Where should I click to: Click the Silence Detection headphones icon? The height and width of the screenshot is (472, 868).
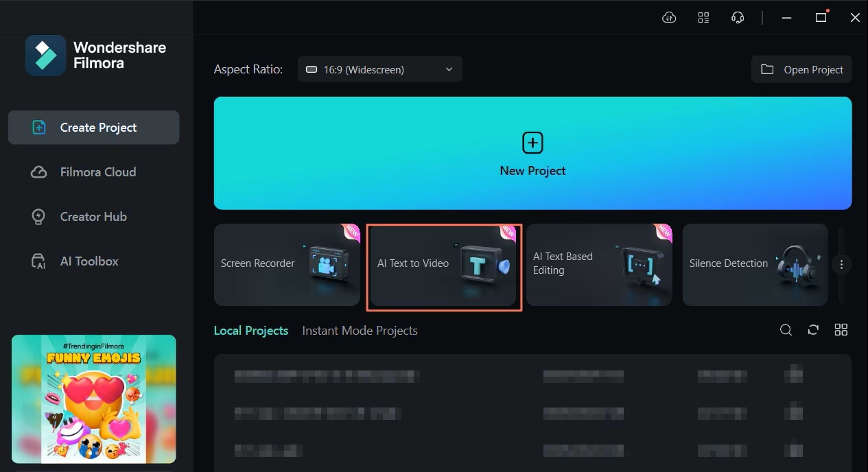pos(797,265)
